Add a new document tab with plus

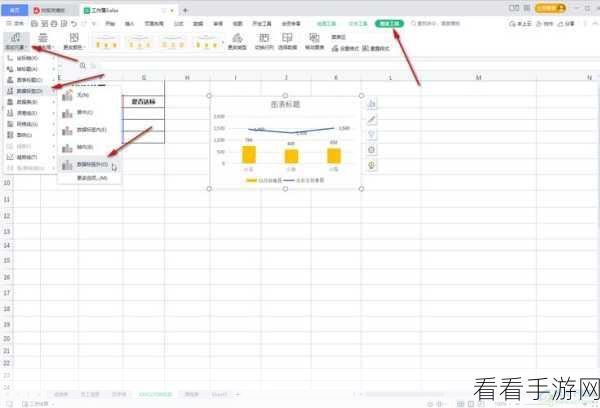coord(185,10)
